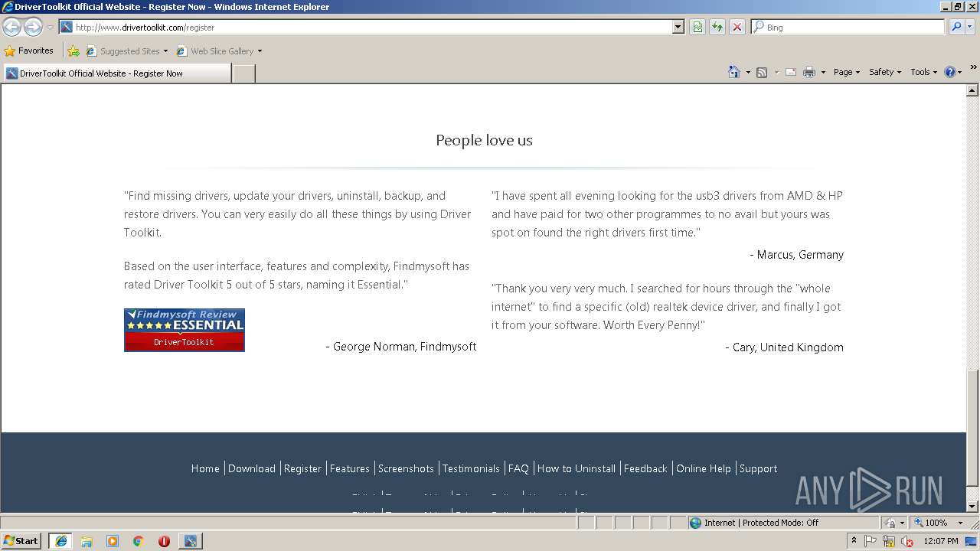Open the recent pages dropdown arrow

coord(50,28)
